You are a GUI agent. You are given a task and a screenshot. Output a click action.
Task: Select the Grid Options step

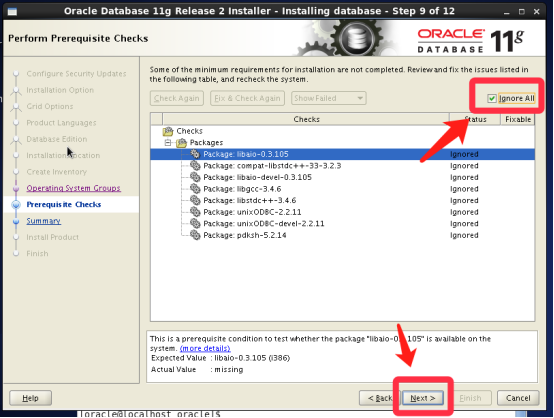(x=50, y=106)
